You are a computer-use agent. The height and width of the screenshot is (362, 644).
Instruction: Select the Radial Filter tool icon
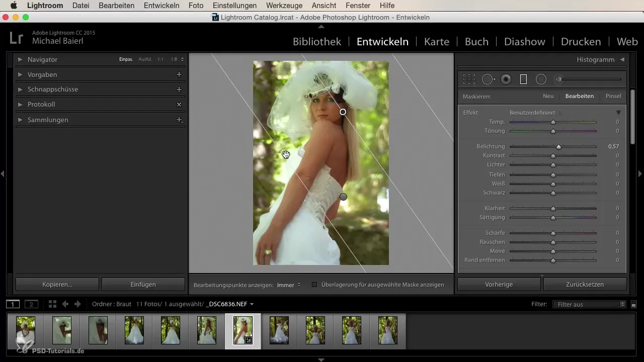pos(541,79)
